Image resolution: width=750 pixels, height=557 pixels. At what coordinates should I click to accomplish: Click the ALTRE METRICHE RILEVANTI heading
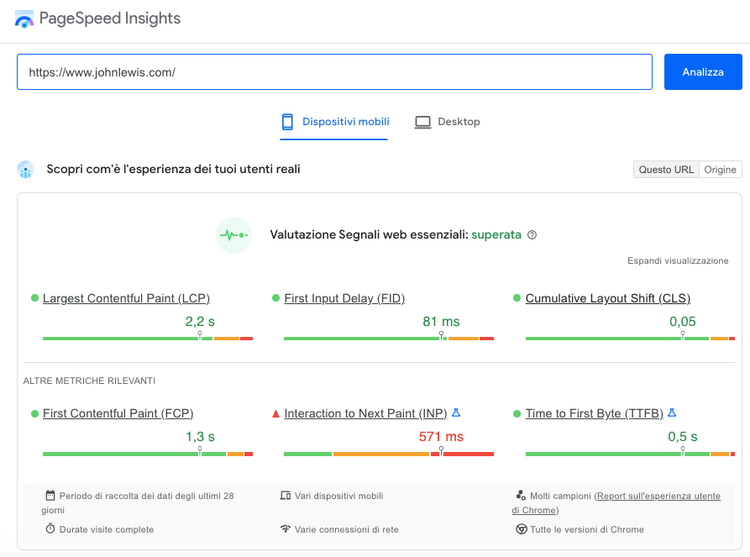click(89, 381)
